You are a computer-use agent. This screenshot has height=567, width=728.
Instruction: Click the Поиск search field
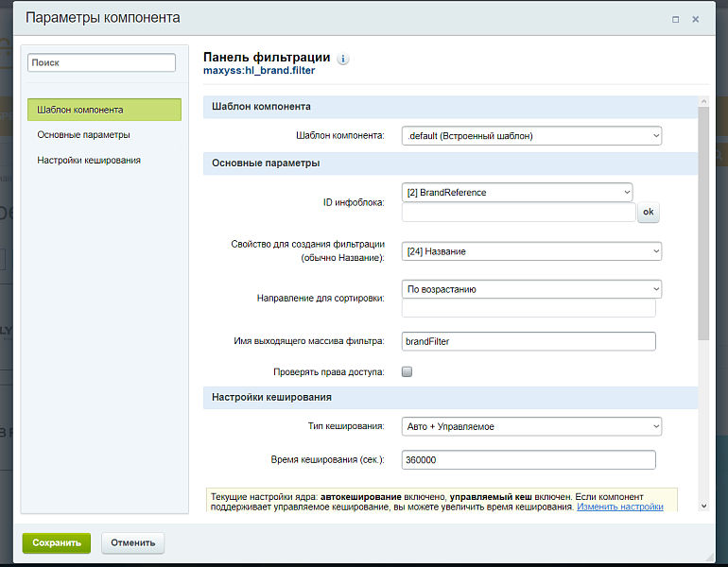102,62
